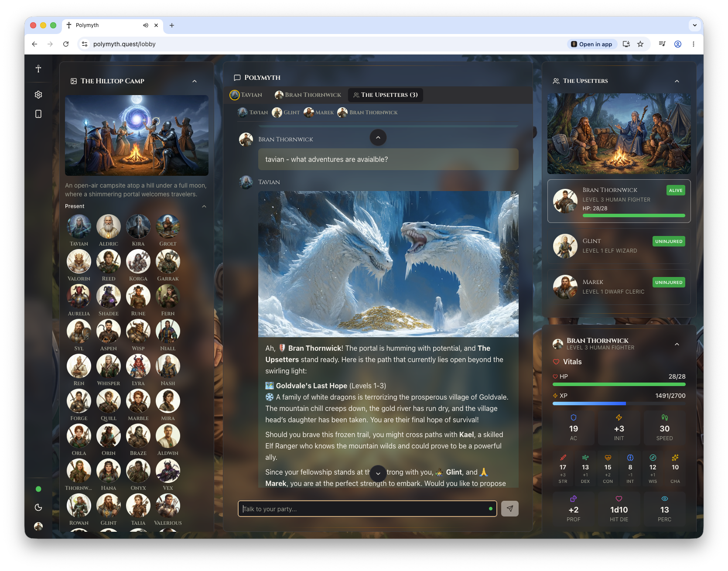Collapse The Hilltop Camp panel
The height and width of the screenshot is (571, 728).
(x=195, y=81)
